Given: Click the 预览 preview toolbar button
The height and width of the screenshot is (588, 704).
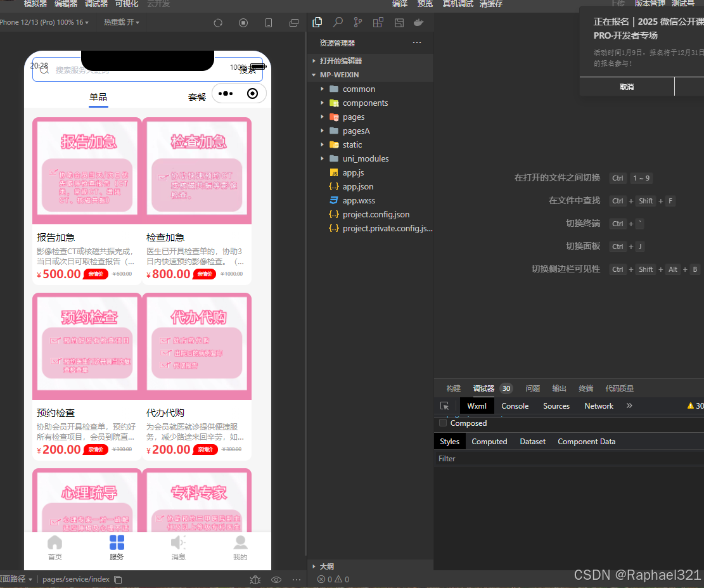Looking at the screenshot, I should coord(425,4).
